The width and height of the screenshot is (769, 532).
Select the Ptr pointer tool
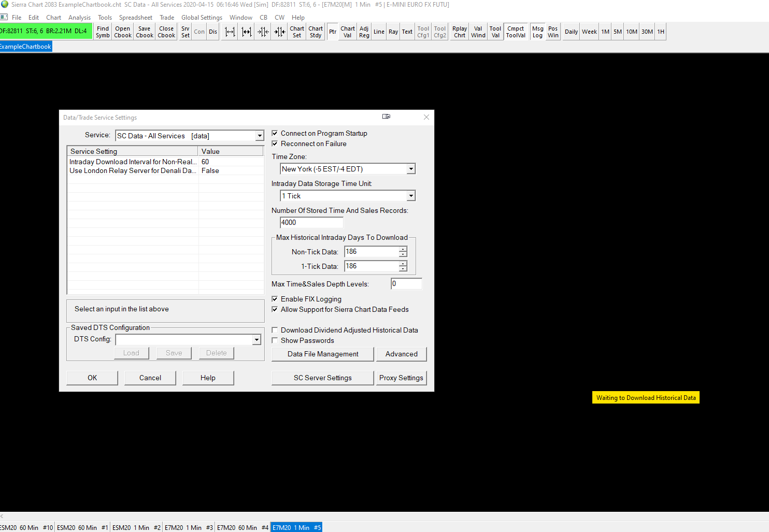click(333, 32)
